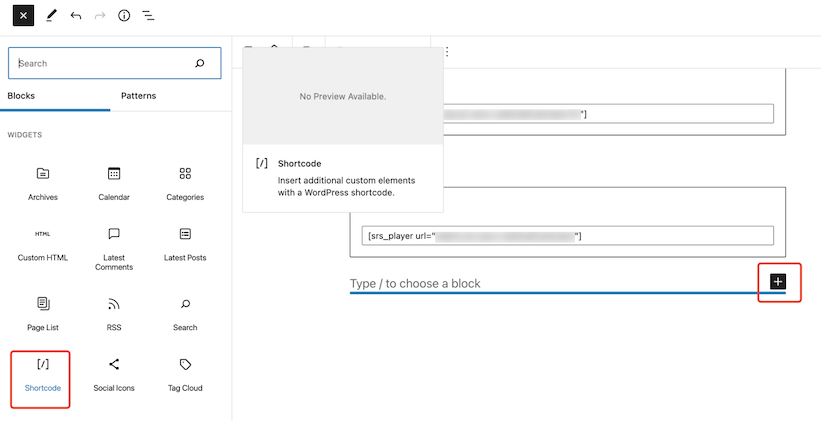Click the Redo arrow

(100, 16)
